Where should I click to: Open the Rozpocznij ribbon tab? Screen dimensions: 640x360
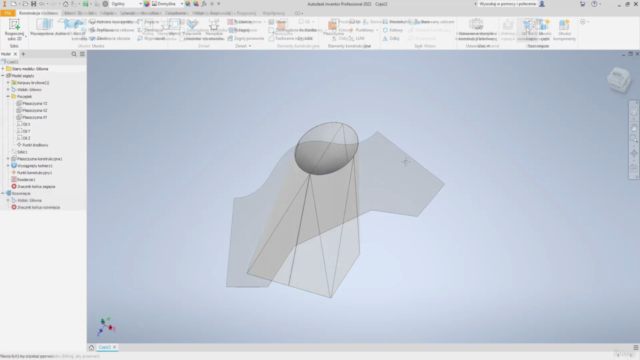point(246,13)
